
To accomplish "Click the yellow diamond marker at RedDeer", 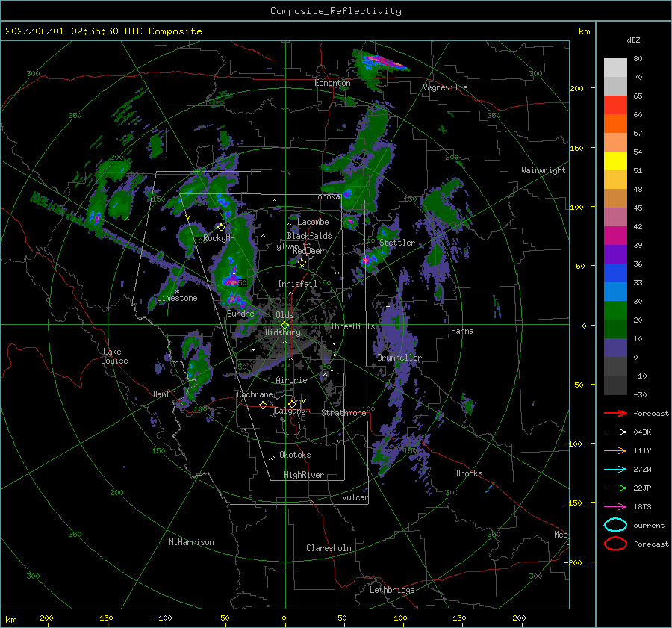I will click(302, 262).
